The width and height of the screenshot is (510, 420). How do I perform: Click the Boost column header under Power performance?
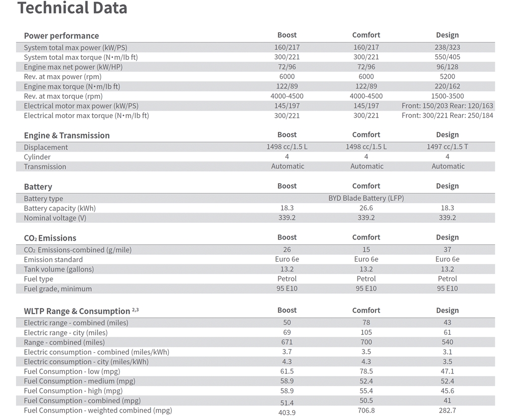point(287,35)
